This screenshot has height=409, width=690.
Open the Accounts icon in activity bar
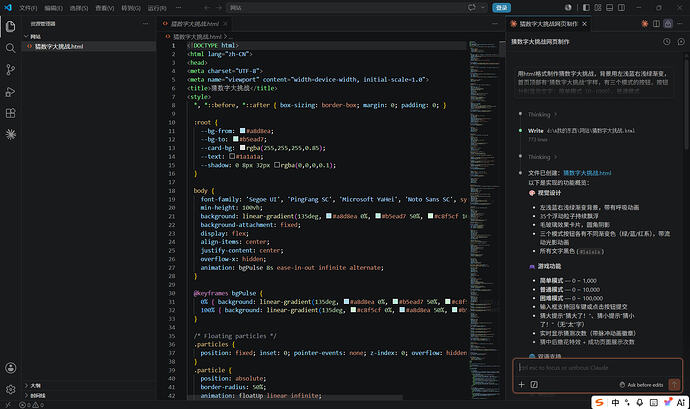(11, 368)
